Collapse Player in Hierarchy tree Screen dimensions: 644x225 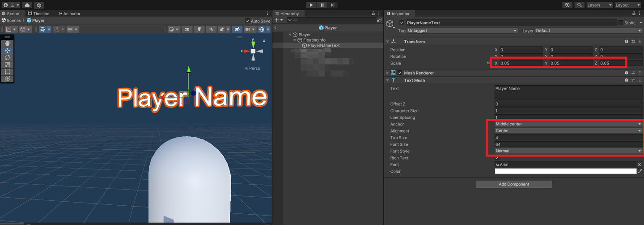pos(290,35)
